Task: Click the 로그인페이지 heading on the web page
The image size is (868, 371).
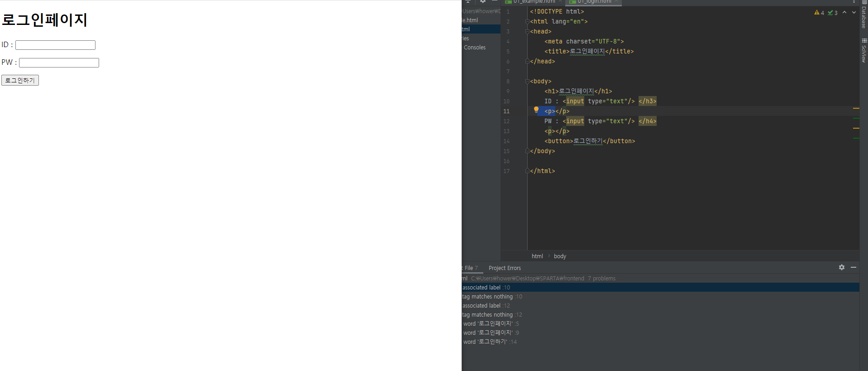Action: [x=44, y=20]
